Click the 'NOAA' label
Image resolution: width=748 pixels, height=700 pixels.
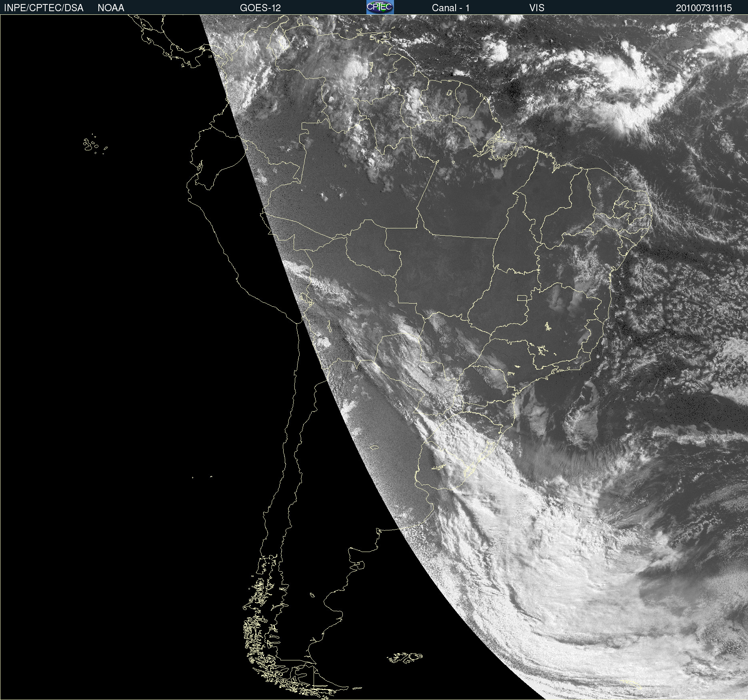tap(111, 8)
